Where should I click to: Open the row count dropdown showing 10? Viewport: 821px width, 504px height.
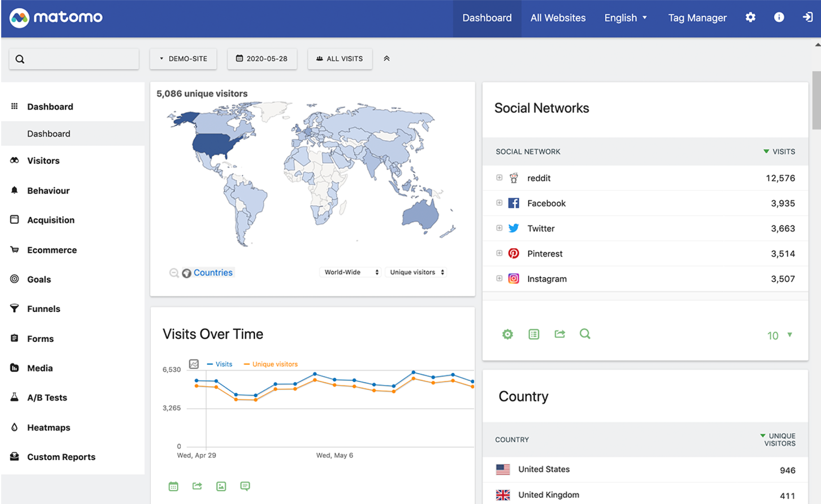pos(777,335)
